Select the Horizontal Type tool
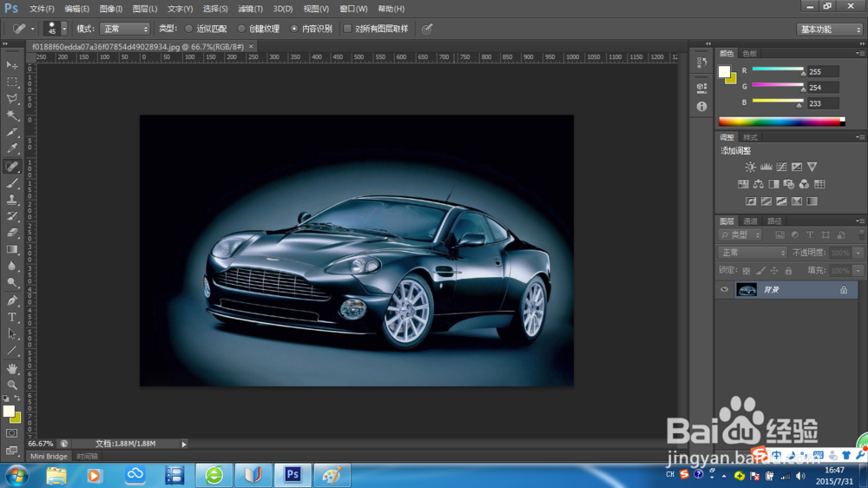Screen dimensions: 868x488 (x=11, y=317)
